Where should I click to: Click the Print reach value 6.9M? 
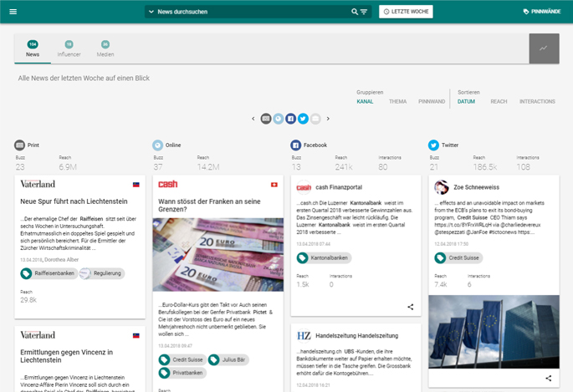click(68, 167)
